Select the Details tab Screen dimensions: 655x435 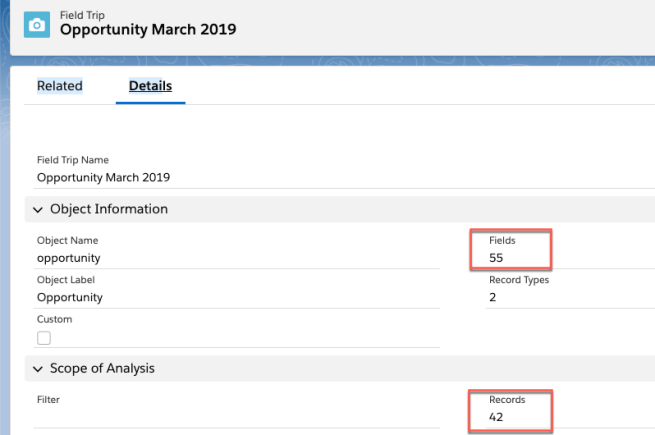coord(150,86)
